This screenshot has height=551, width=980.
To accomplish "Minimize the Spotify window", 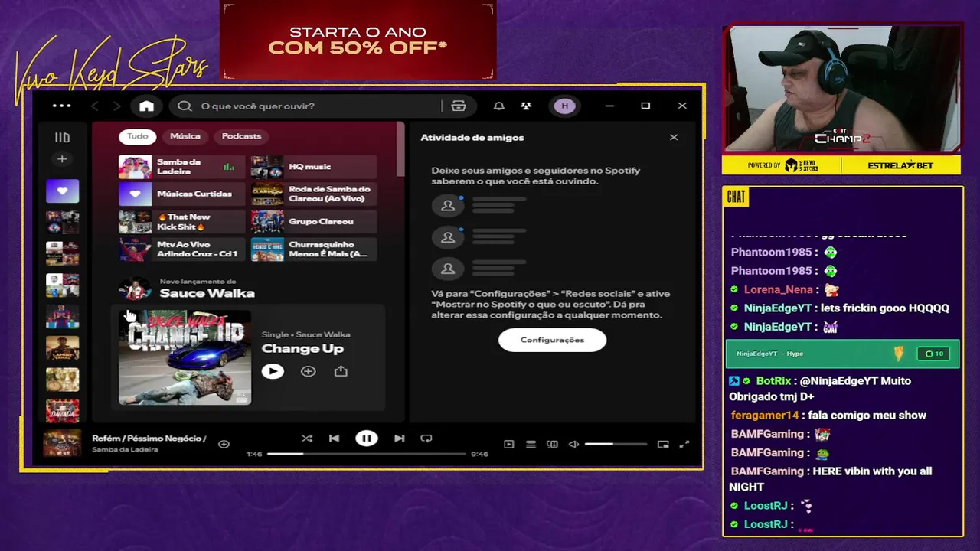I will tap(609, 106).
